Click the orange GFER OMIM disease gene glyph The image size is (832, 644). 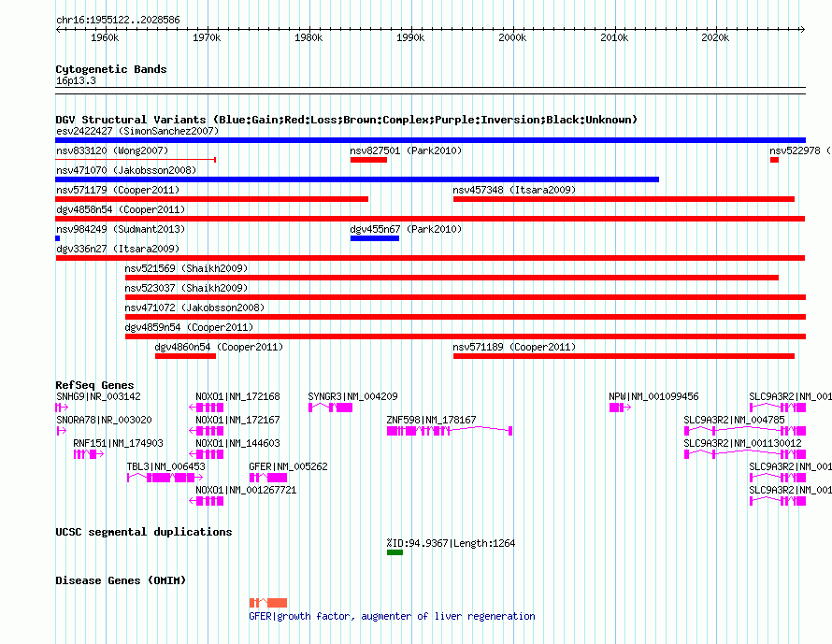pos(268,603)
